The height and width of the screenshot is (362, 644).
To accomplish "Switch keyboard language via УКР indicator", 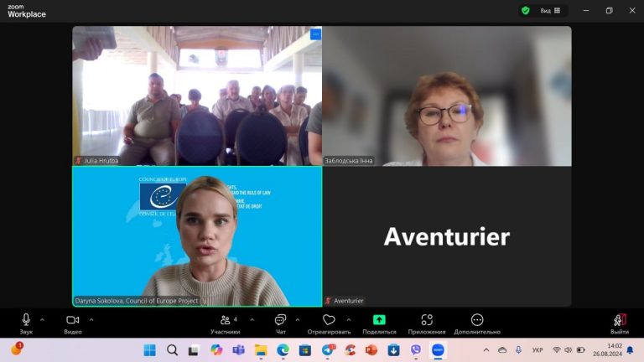I will click(538, 349).
